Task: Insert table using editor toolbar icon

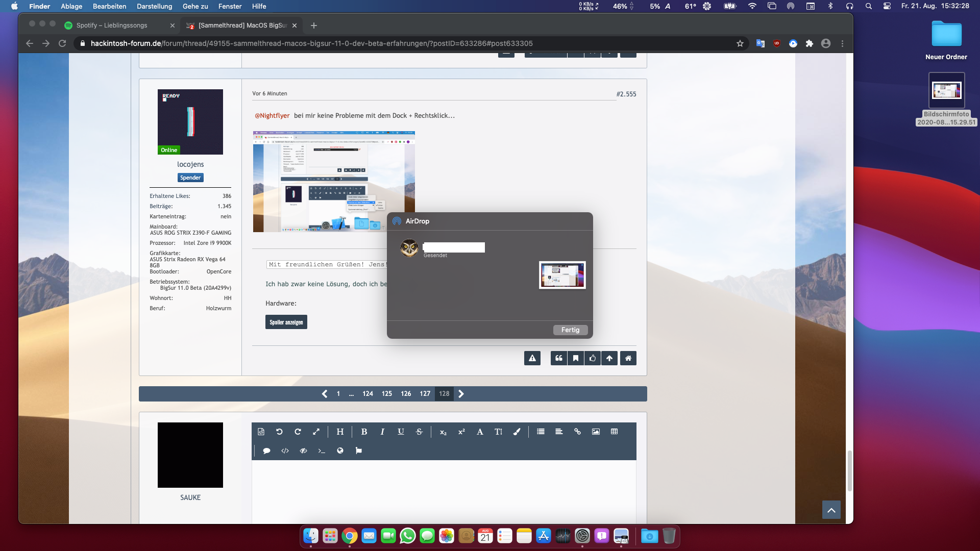Action: (x=614, y=432)
